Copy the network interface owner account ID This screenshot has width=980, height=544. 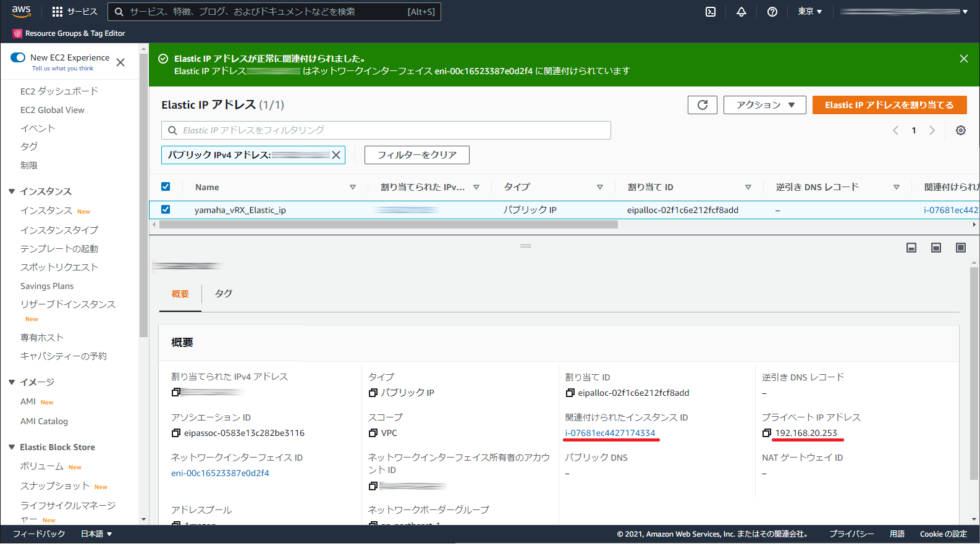(373, 486)
